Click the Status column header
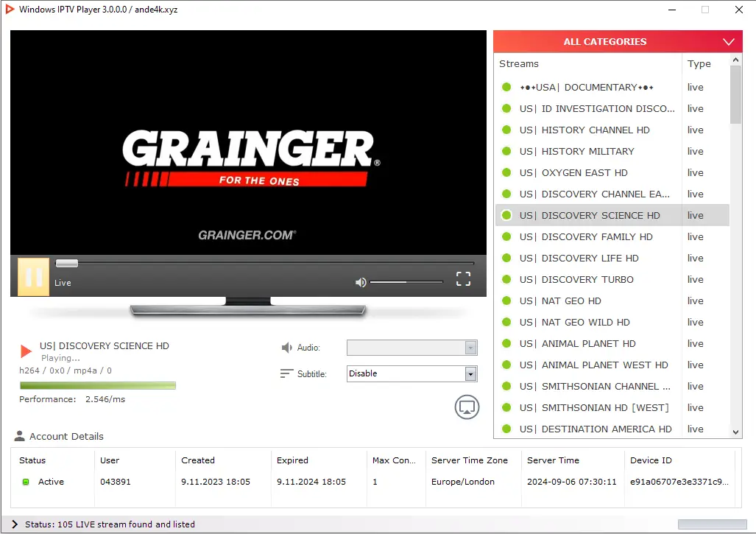The height and width of the screenshot is (534, 756). pos(32,460)
